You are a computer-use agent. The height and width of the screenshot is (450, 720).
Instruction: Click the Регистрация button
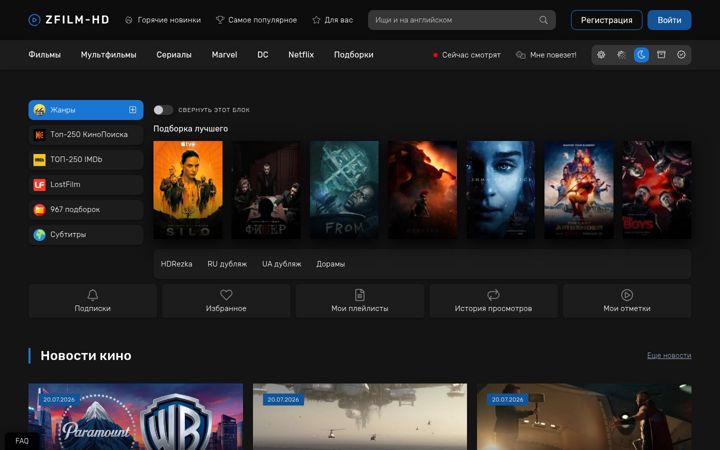(607, 20)
